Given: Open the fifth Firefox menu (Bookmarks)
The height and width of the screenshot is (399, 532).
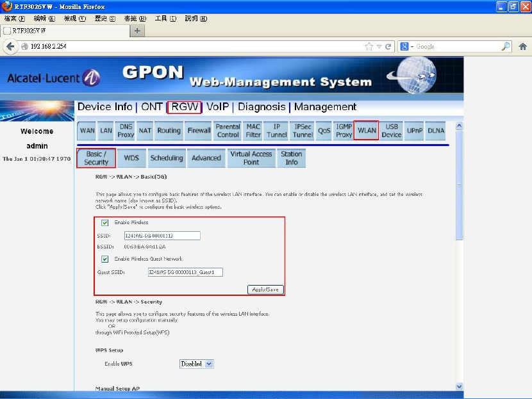Looking at the screenshot, I should [135, 19].
